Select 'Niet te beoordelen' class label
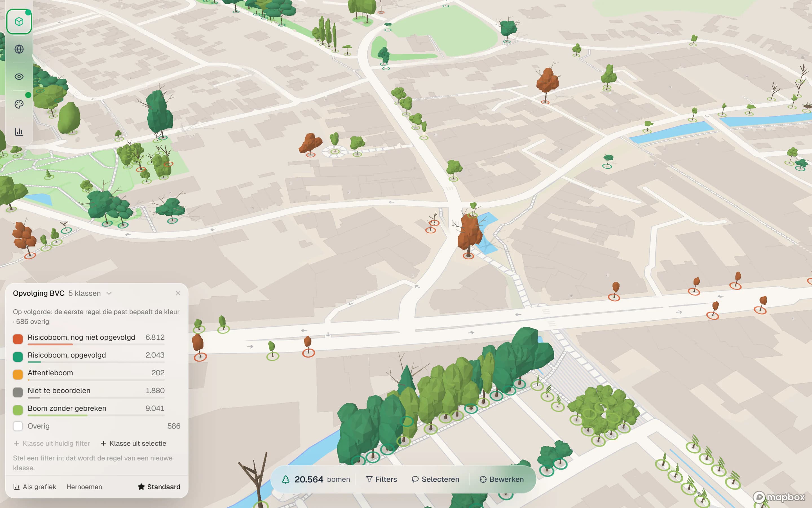The height and width of the screenshot is (508, 812). pyautogui.click(x=59, y=390)
